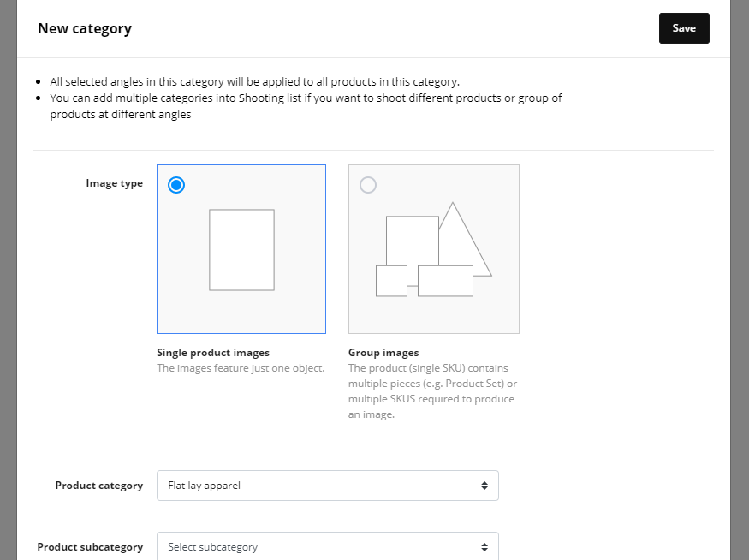The image size is (749, 560).
Task: Select the Single product images radio button
Action: [176, 185]
